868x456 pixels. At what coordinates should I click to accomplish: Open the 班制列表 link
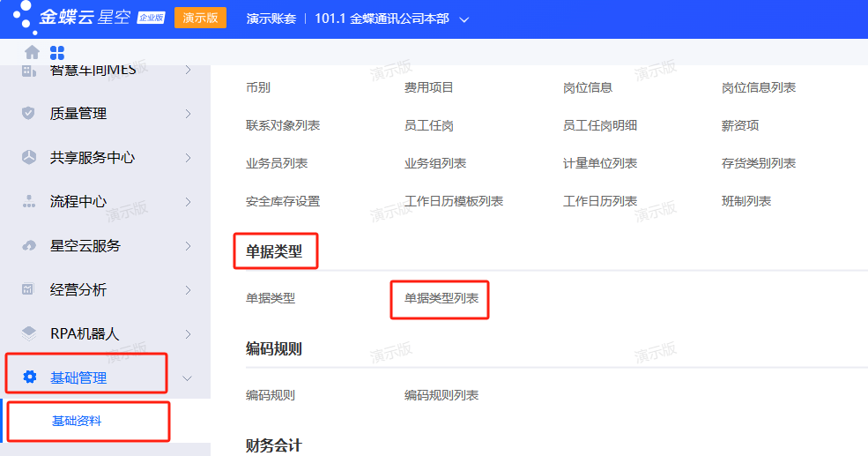(x=746, y=201)
